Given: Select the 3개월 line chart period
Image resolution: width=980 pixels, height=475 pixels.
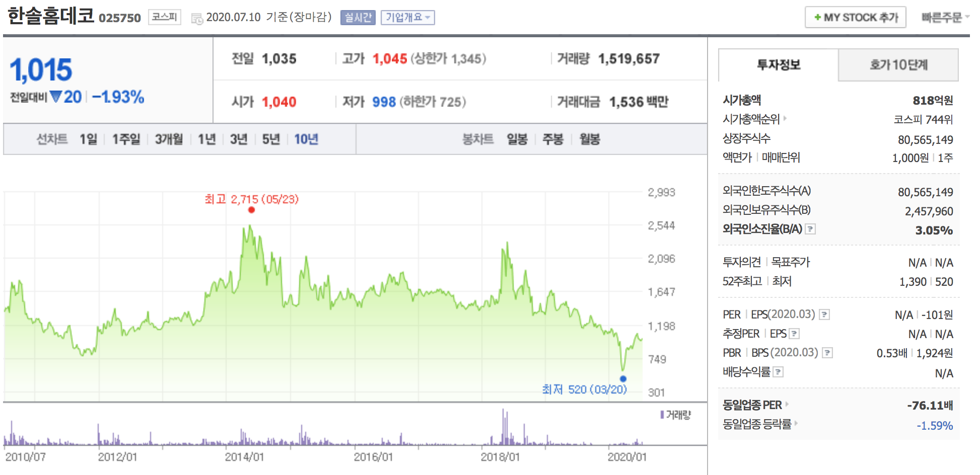Looking at the screenshot, I should [169, 139].
